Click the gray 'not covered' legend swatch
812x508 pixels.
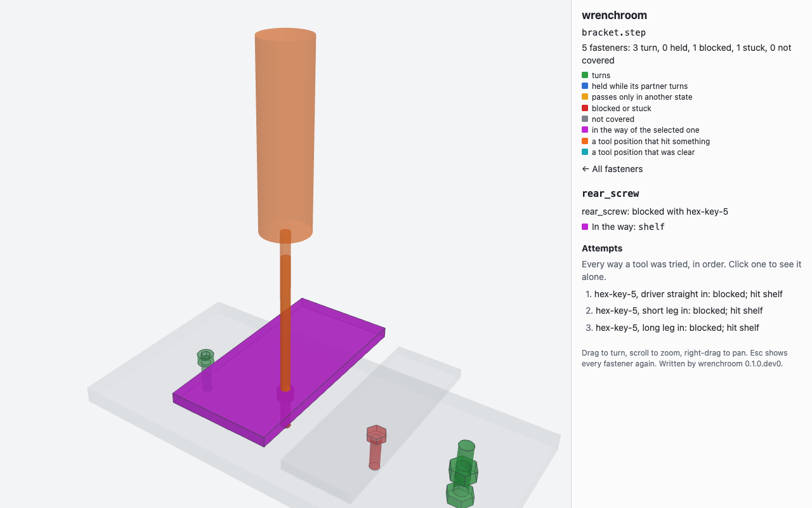[585, 119]
